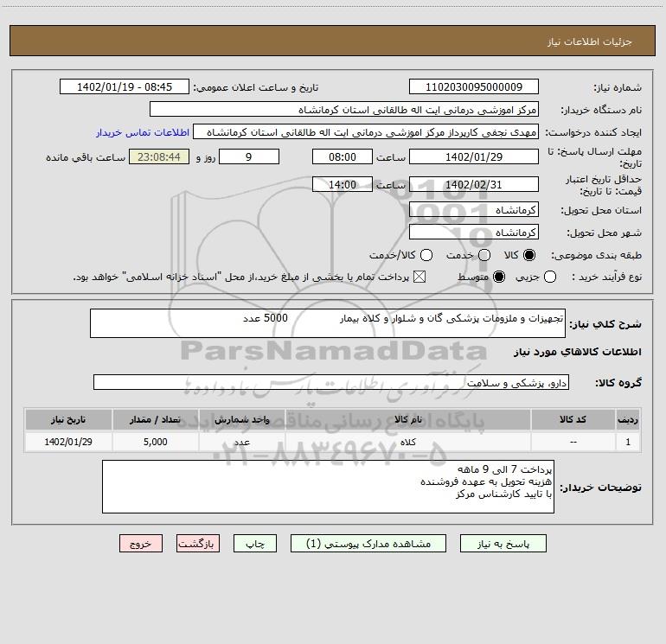Select the 'متوسط' purchase type radio

(x=499, y=277)
